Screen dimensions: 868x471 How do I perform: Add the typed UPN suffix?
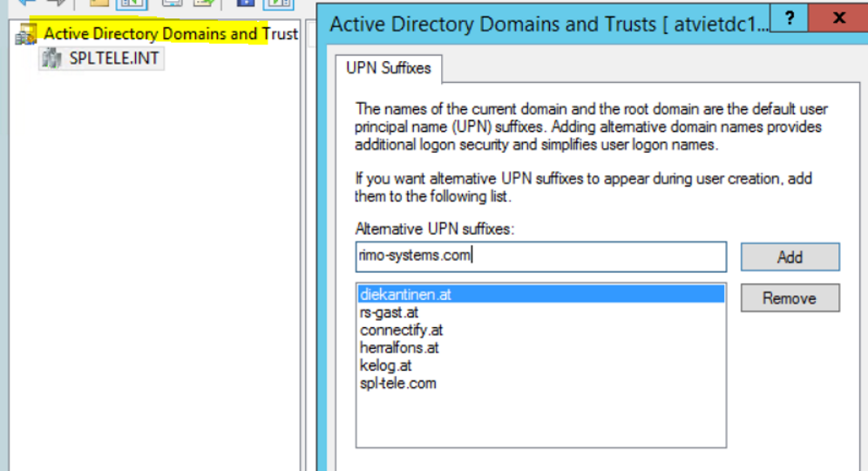790,257
